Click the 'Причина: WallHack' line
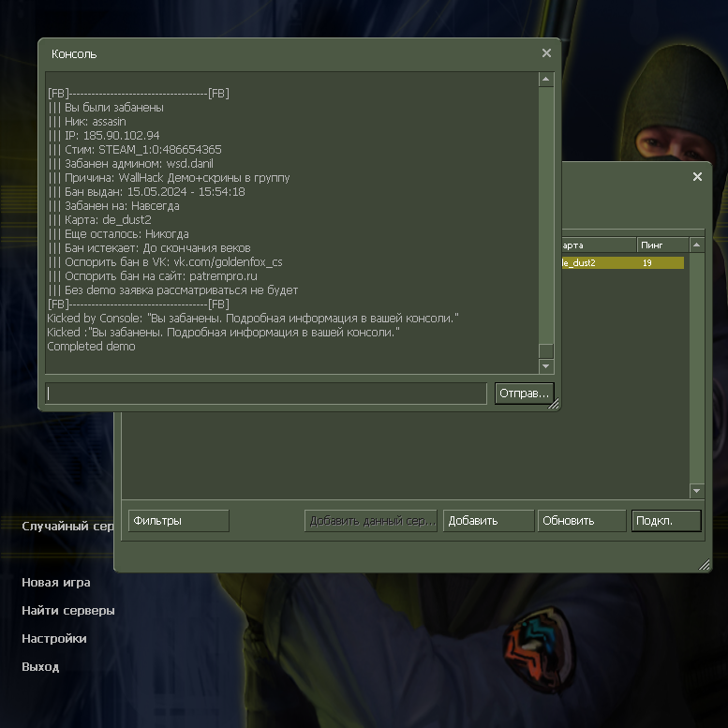 pos(169,178)
